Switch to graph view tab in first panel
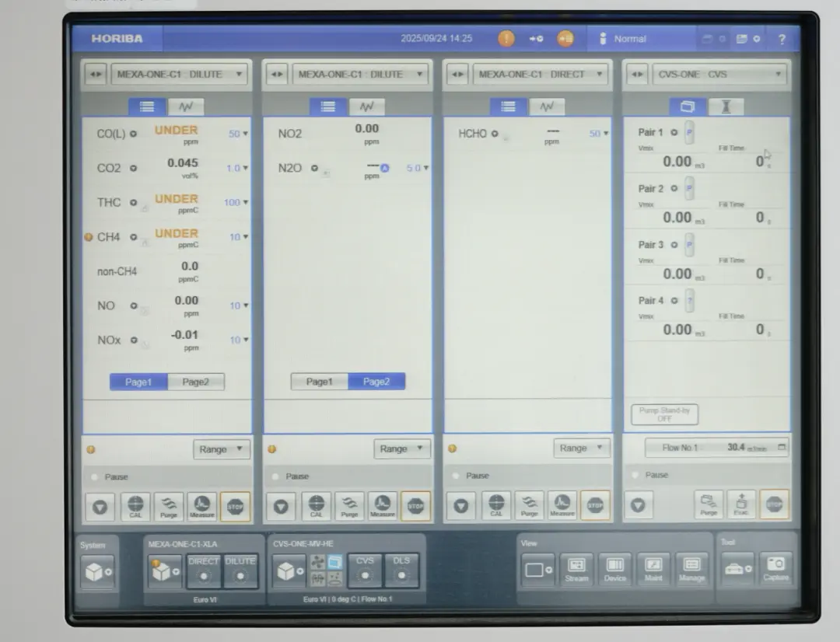Image resolution: width=840 pixels, height=642 pixels. 186,106
